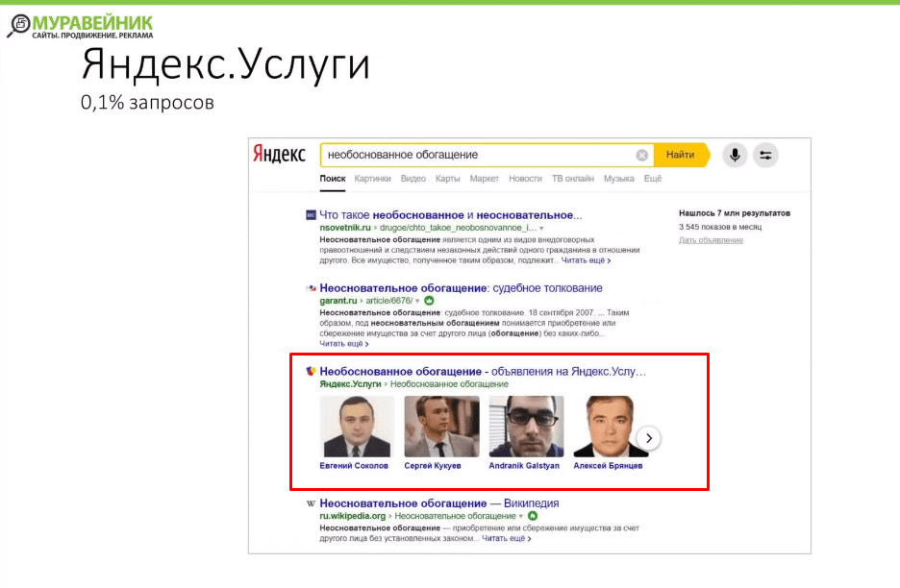Click 'Читать ещё' under Wikipedia result
This screenshot has height=588, width=900.
pyautogui.click(x=506, y=538)
